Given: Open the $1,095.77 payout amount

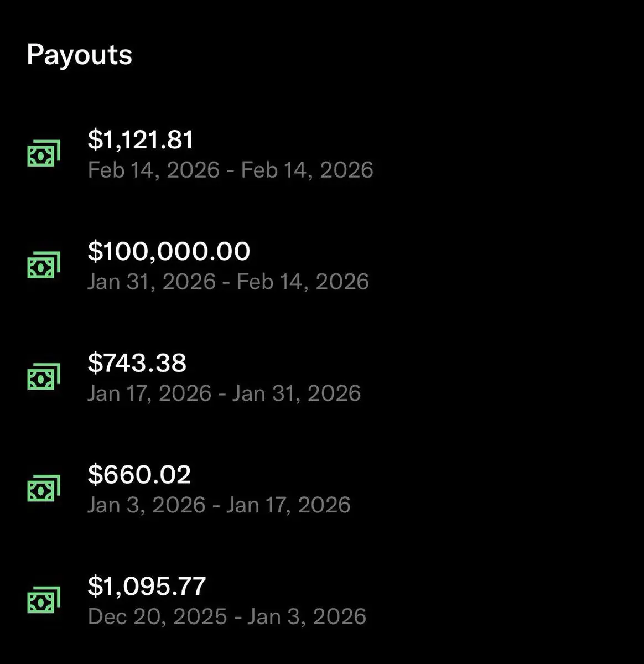Looking at the screenshot, I should tap(147, 586).
